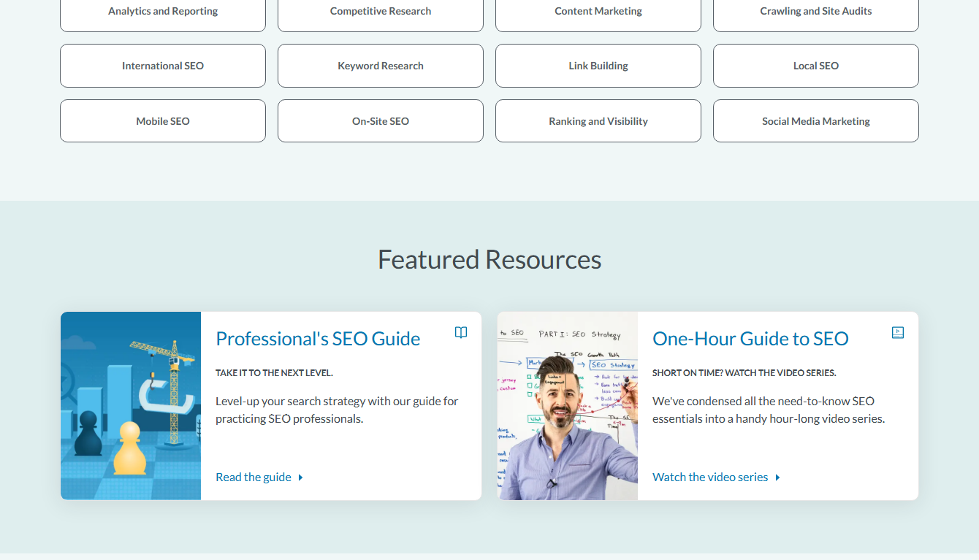Click the book icon on Professional's SEO Guide
Viewport: 979px width, 560px height.
click(461, 332)
